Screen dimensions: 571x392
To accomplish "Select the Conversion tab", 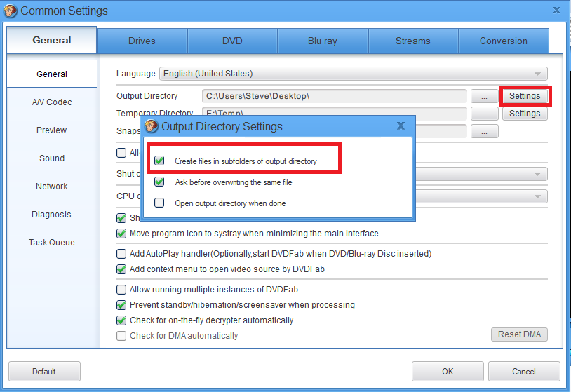I will pos(504,41).
